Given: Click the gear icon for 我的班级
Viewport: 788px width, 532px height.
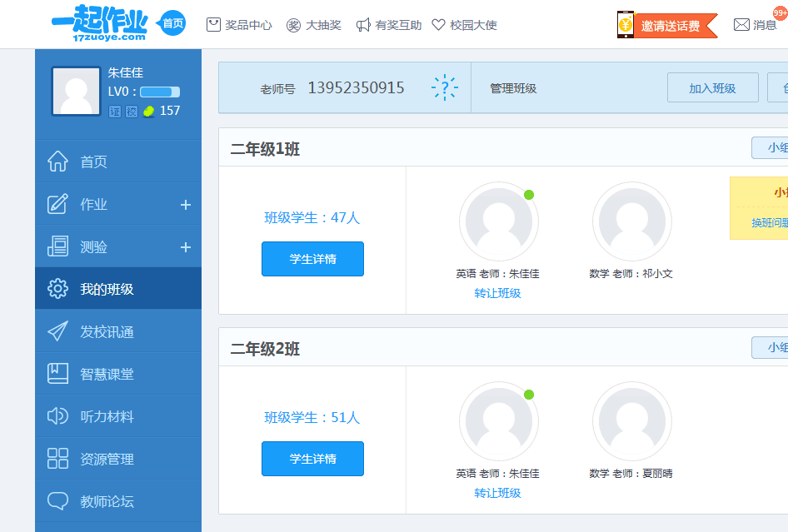Looking at the screenshot, I should pos(57,288).
